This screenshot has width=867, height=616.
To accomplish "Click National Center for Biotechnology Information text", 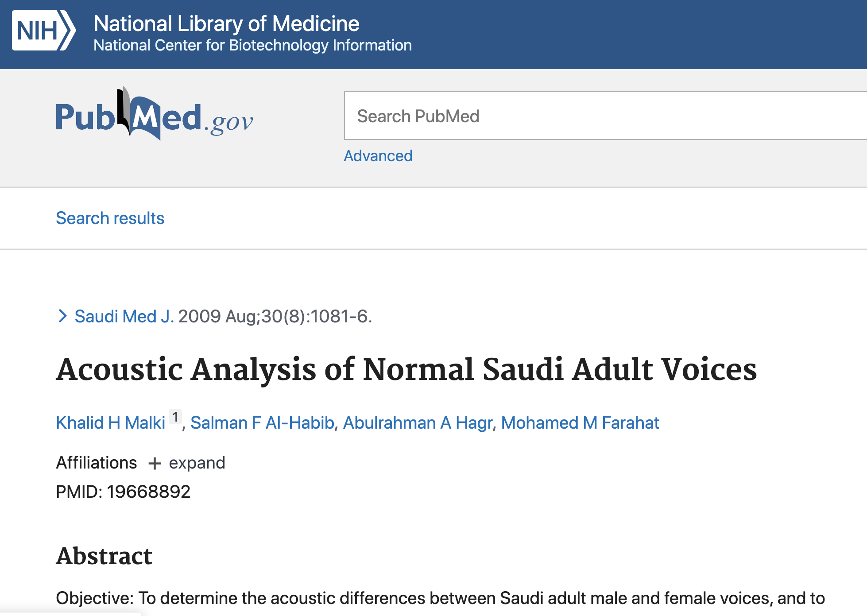I will 252,45.
